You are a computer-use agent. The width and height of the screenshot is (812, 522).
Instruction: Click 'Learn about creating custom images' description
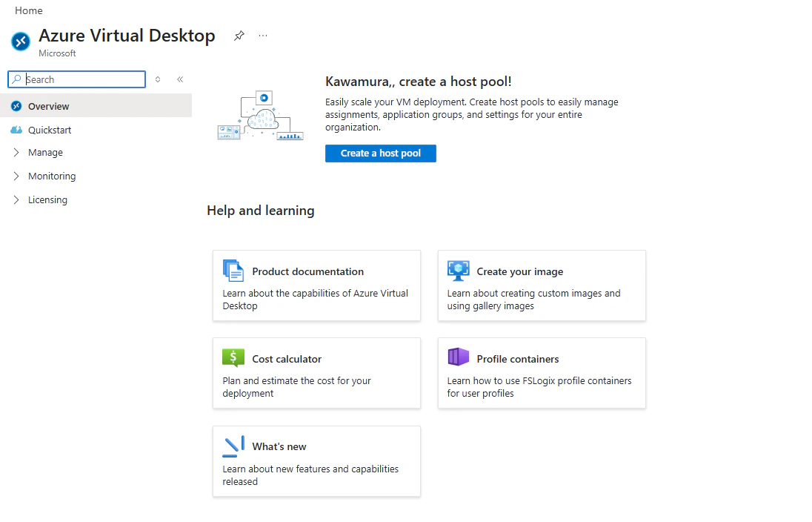click(x=534, y=300)
